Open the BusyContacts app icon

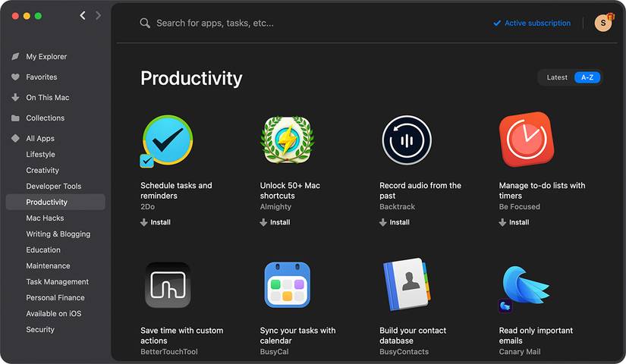(407, 284)
